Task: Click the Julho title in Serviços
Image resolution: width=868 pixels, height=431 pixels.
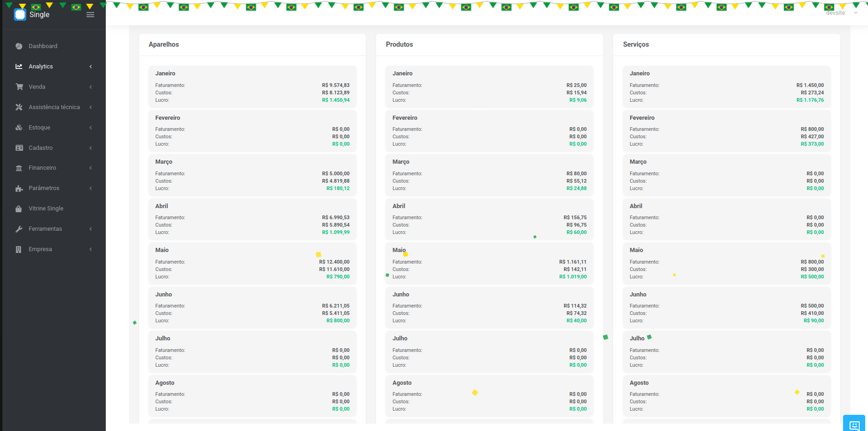Action: 637,339
